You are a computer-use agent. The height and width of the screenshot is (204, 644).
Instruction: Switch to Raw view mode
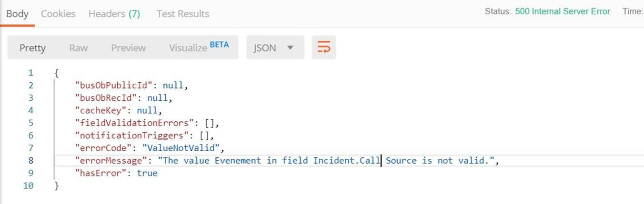click(x=78, y=48)
